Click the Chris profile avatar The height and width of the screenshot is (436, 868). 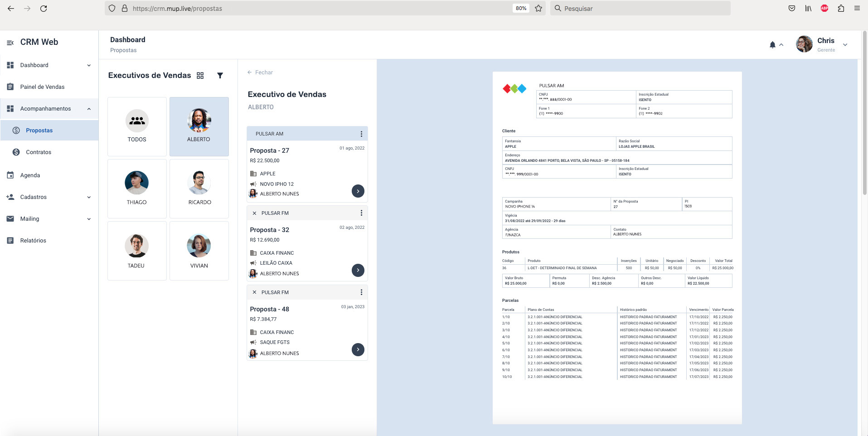click(x=805, y=44)
